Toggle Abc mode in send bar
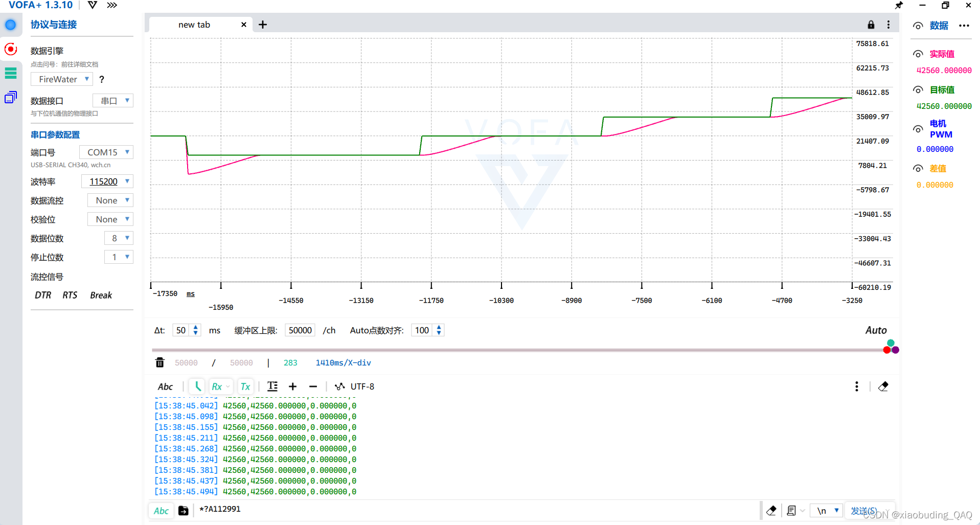Viewport: 980px width, 525px height. click(161, 511)
